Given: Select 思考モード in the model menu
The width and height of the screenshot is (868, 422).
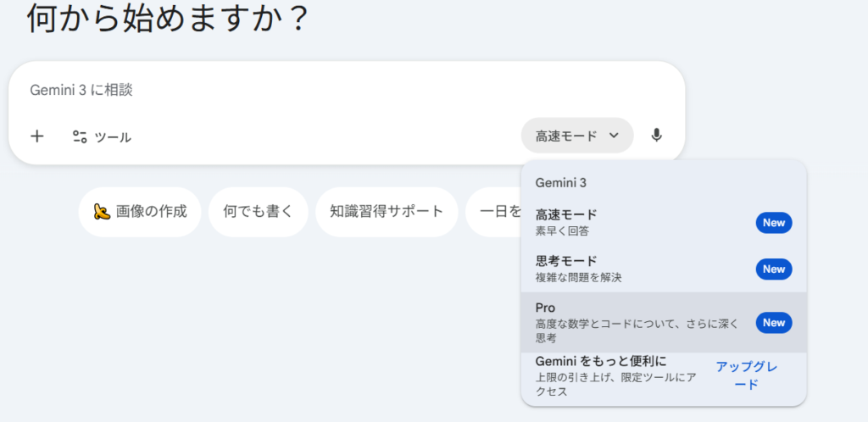Looking at the screenshot, I should click(x=593, y=268).
